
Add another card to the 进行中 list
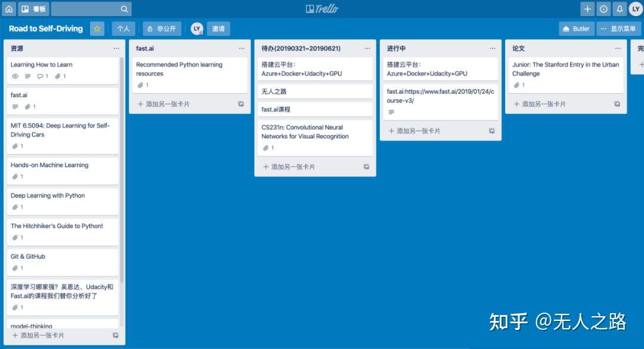[x=414, y=131]
